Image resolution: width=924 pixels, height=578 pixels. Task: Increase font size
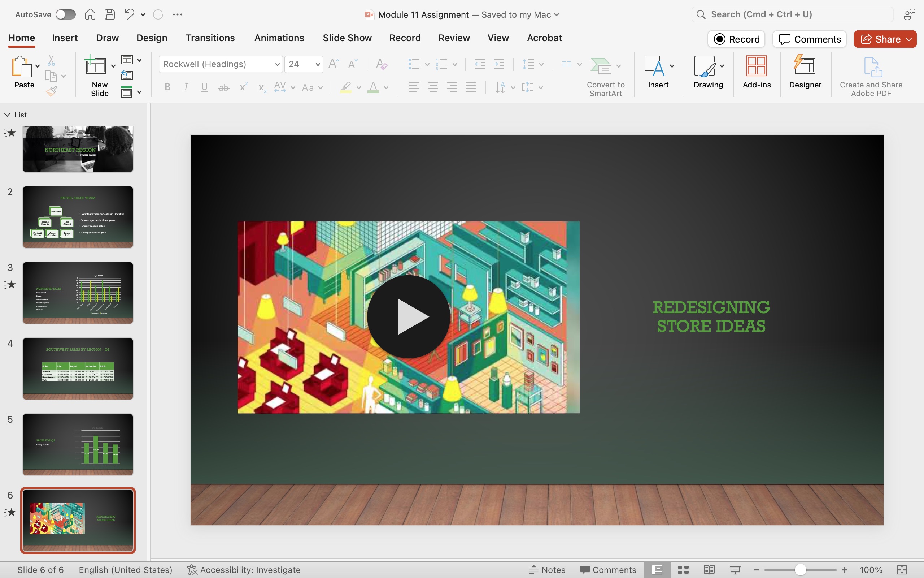pyautogui.click(x=334, y=64)
